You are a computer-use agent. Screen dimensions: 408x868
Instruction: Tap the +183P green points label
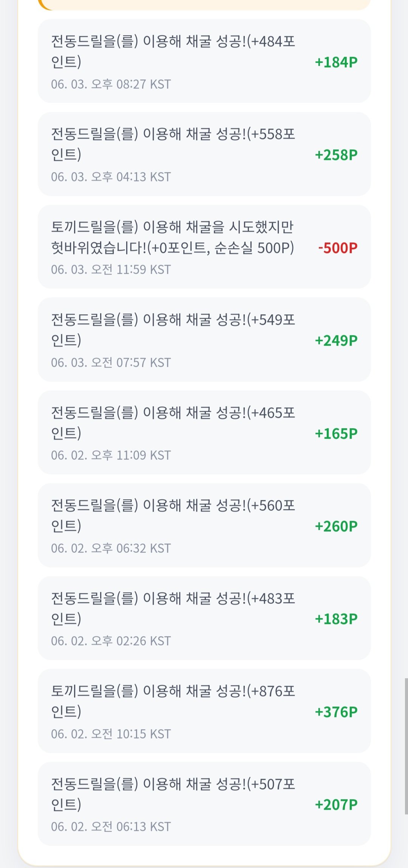pyautogui.click(x=336, y=619)
